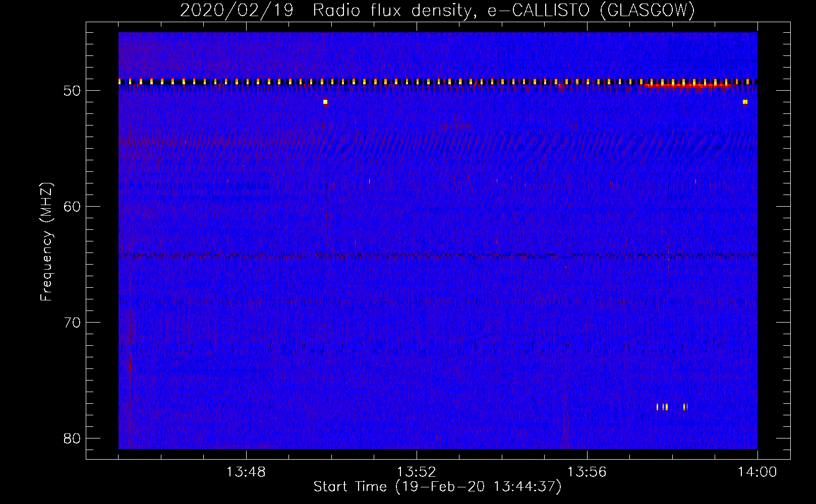
Task: Click the 14:00 time tick label
Action: pos(757,472)
